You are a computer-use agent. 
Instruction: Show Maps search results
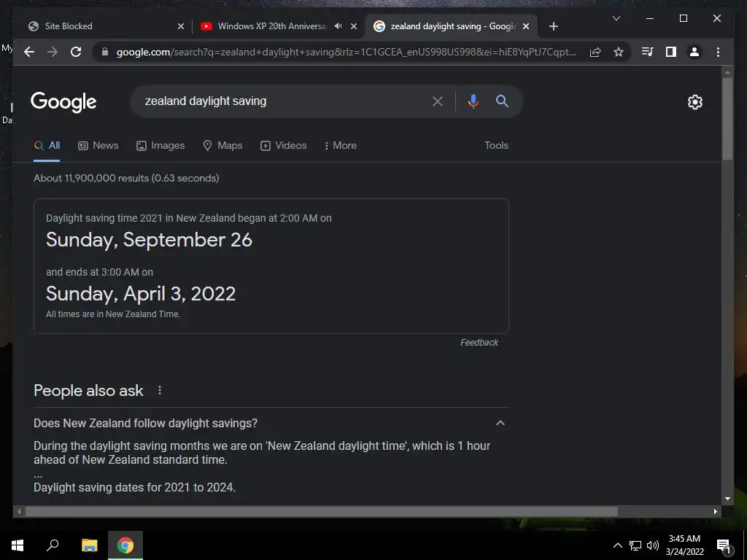[x=222, y=146]
